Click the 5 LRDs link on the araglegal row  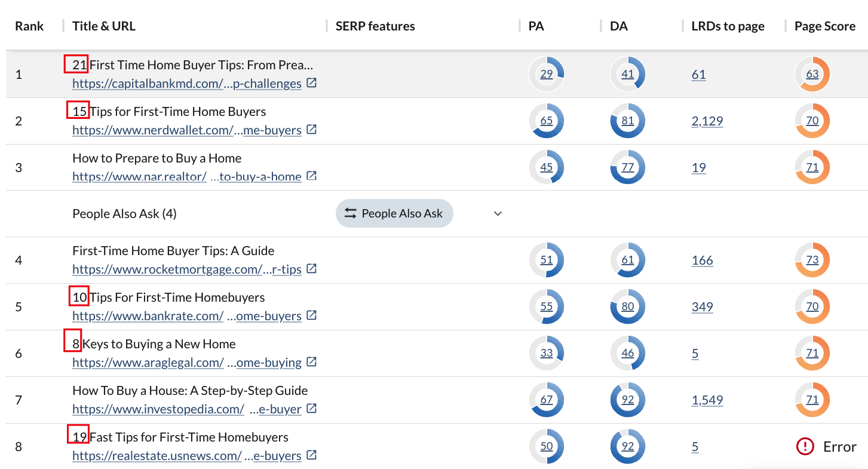pos(695,353)
